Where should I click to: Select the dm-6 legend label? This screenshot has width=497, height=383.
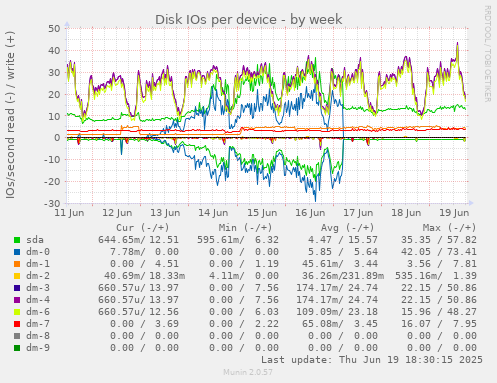38,312
